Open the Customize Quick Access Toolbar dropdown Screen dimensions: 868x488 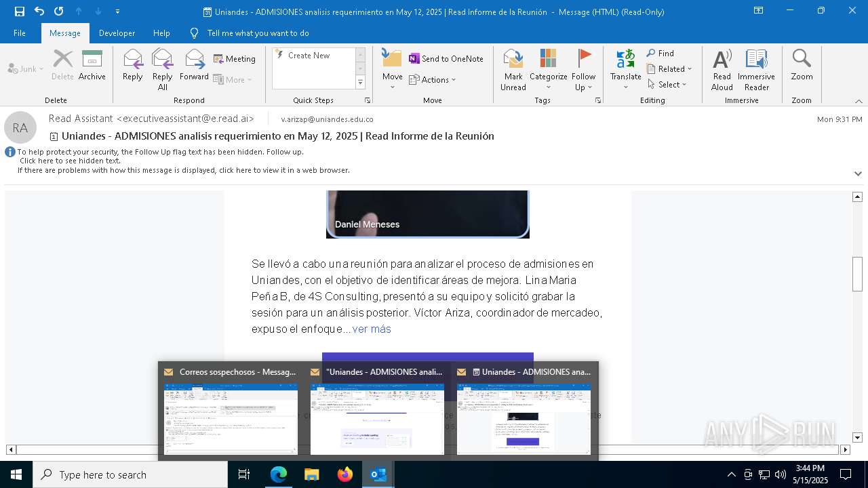point(117,12)
